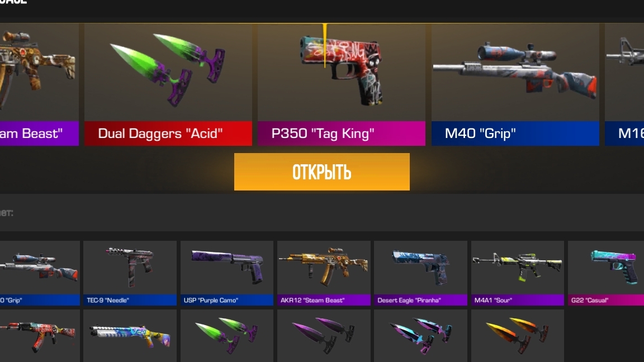Click the red Dual Daggers "Acid" label
The image size is (644, 362).
[x=168, y=134]
